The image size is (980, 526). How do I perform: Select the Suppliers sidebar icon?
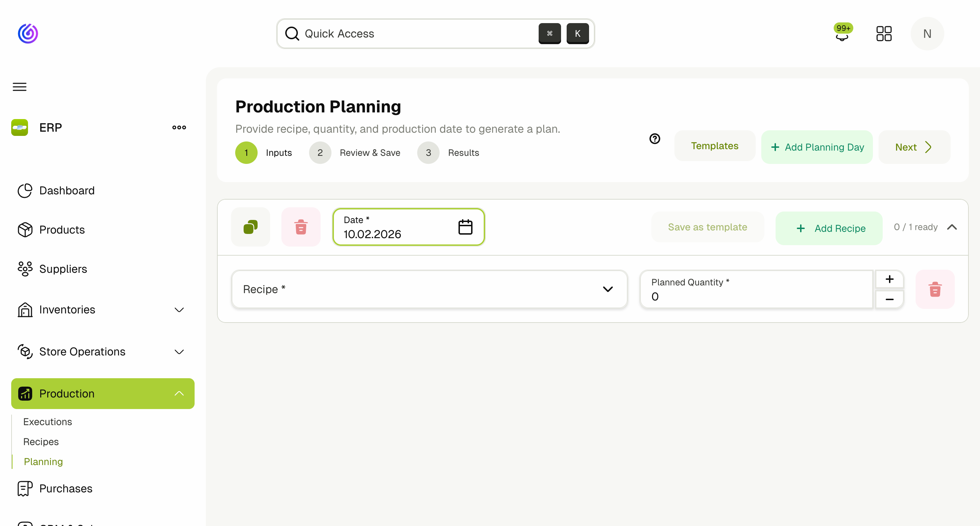click(24, 269)
